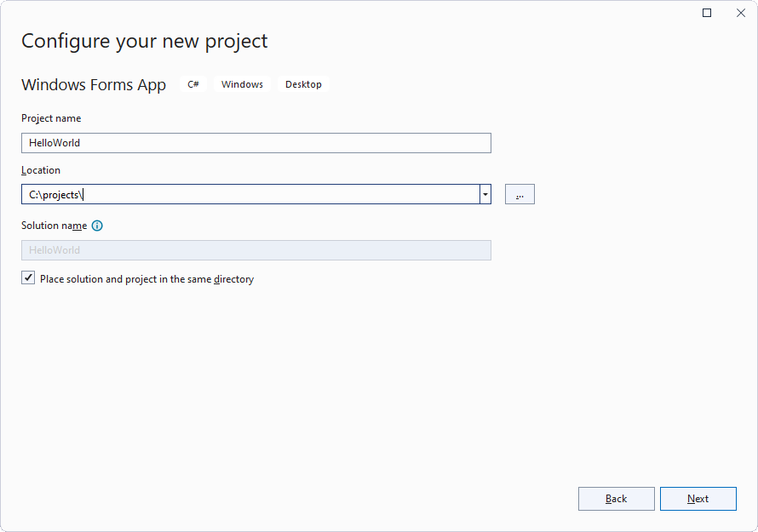Click the Solution name label

coord(55,226)
